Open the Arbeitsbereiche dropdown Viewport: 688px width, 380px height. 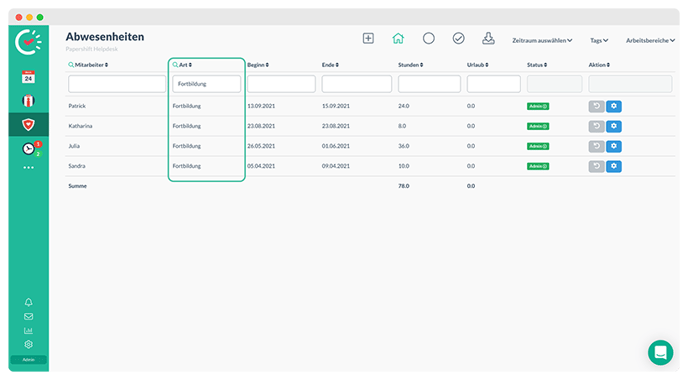coord(650,40)
